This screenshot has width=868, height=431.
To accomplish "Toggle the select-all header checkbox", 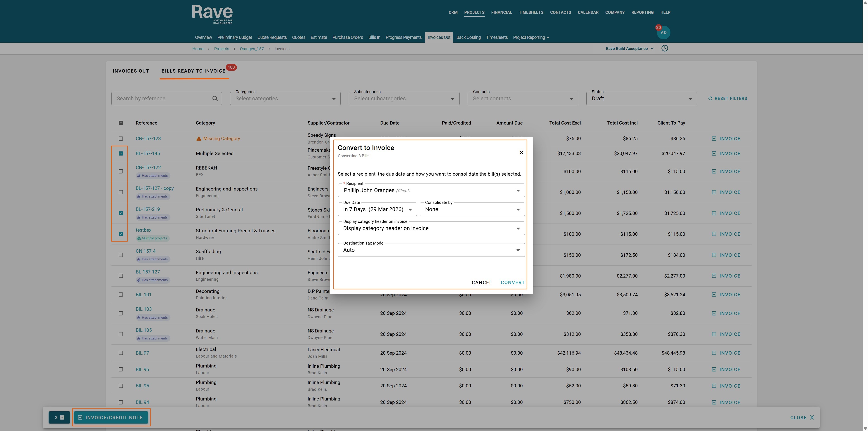I will tap(121, 123).
